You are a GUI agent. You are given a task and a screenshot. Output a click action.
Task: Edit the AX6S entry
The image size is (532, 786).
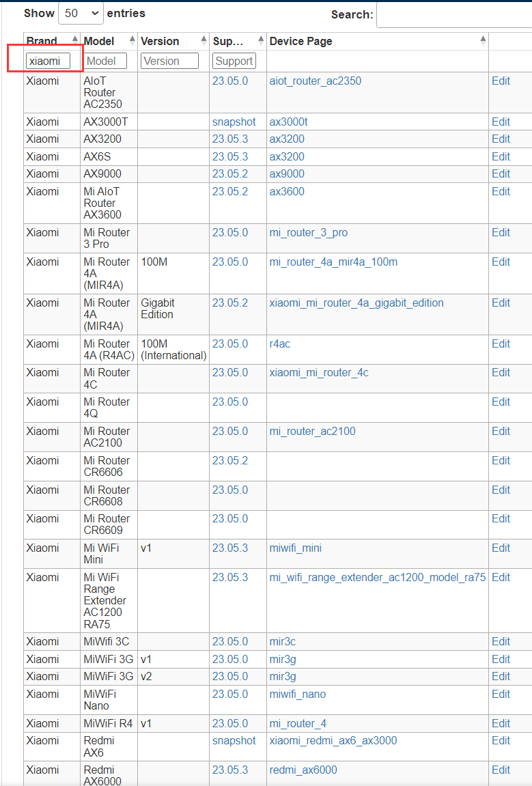point(501,156)
